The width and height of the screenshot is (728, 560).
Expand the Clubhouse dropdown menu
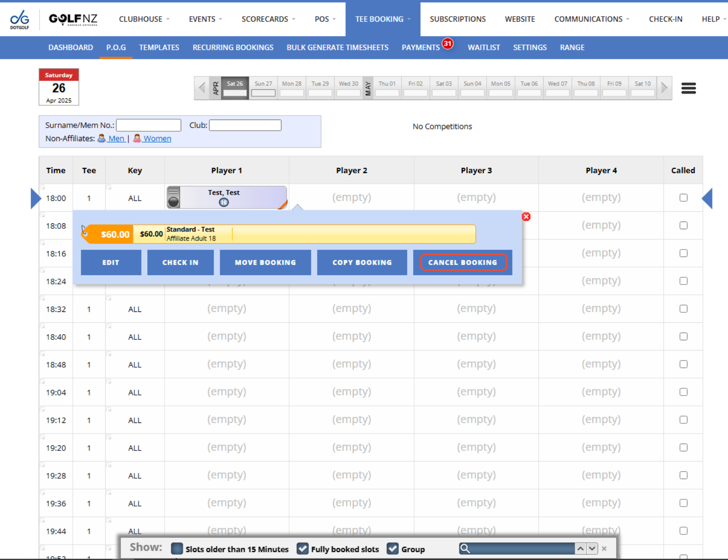click(144, 19)
